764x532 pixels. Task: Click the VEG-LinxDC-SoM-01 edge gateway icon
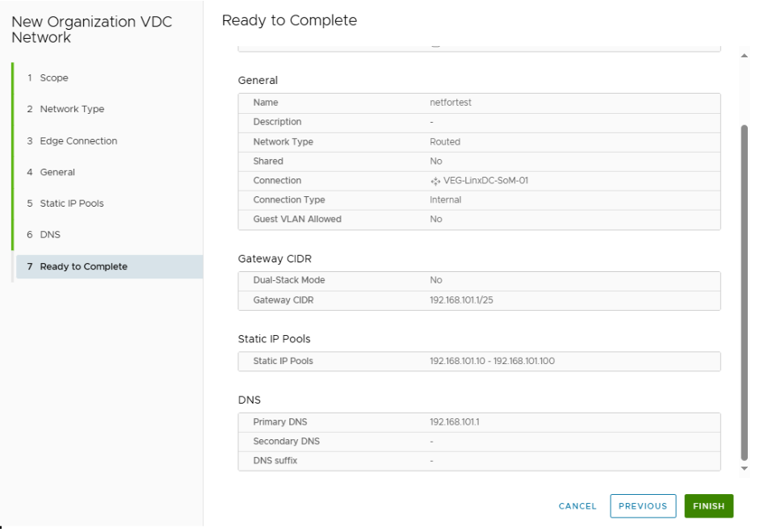coord(435,181)
